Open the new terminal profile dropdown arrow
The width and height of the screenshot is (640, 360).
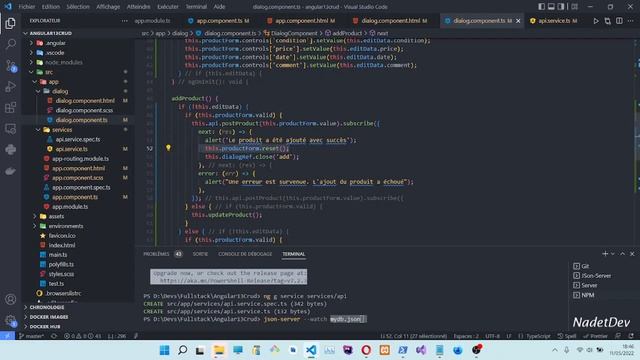pos(613,254)
